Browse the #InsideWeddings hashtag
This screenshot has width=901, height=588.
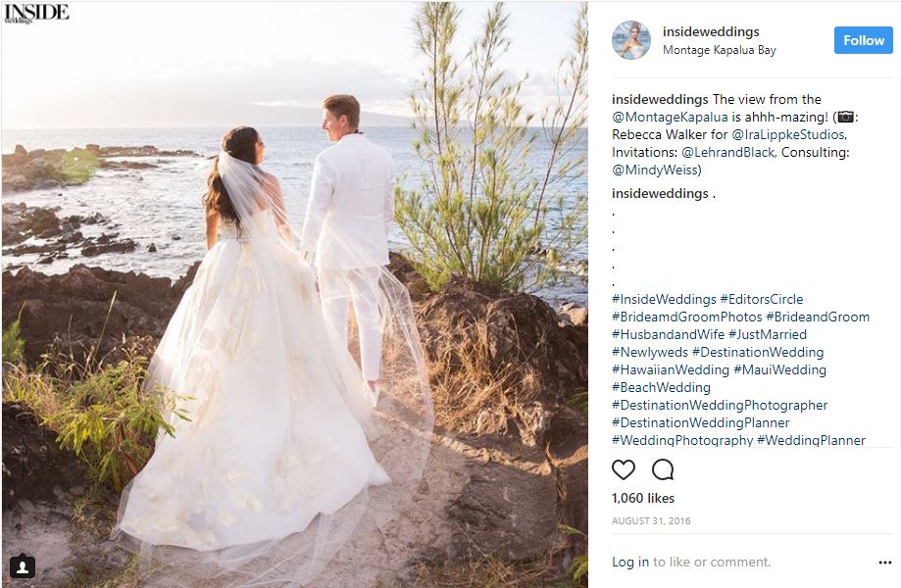(664, 300)
